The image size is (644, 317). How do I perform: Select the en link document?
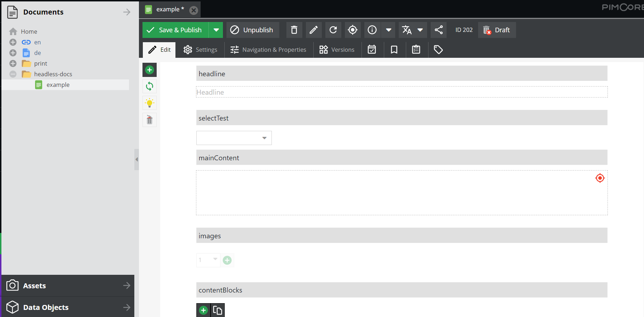pos(37,42)
